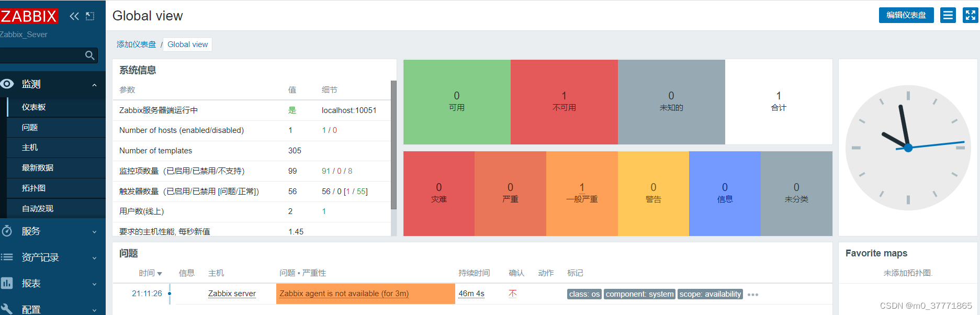Open 问题 in the sidebar

pos(57,127)
